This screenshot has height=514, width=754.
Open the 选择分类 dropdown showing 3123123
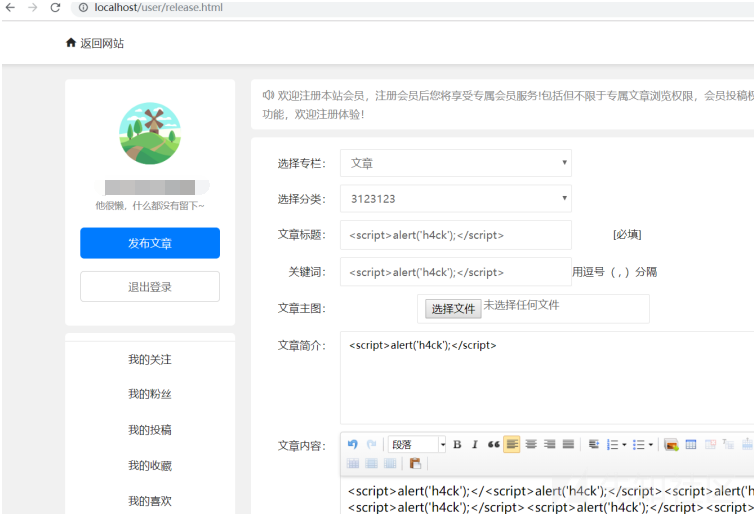coord(455,199)
